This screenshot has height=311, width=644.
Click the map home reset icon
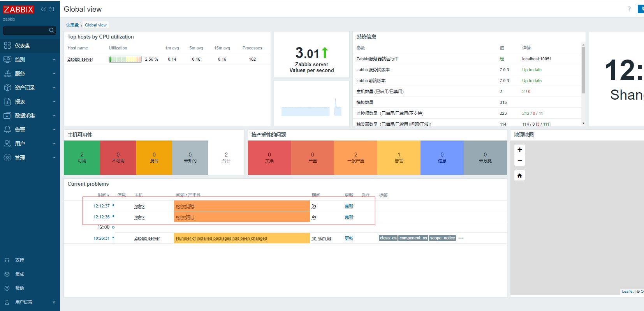(519, 176)
